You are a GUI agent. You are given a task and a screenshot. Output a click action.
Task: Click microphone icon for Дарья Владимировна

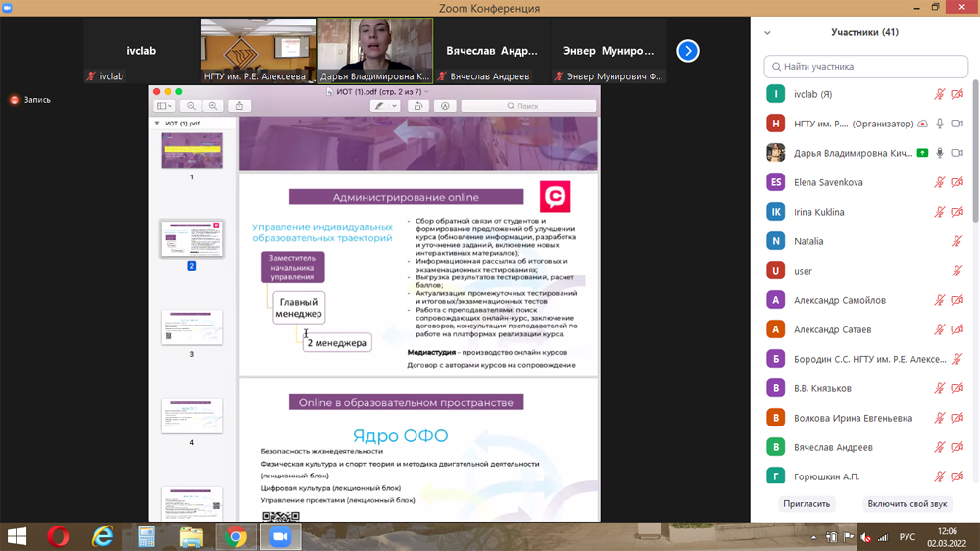pyautogui.click(x=940, y=153)
